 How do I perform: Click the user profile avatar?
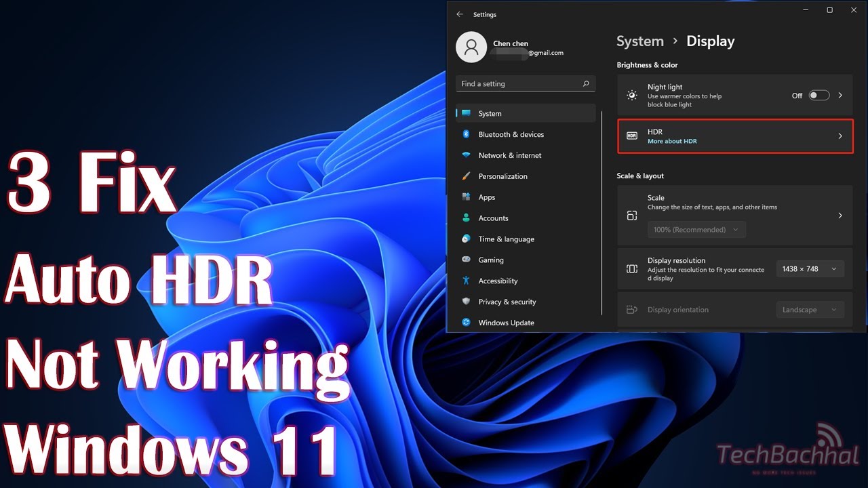(x=471, y=47)
